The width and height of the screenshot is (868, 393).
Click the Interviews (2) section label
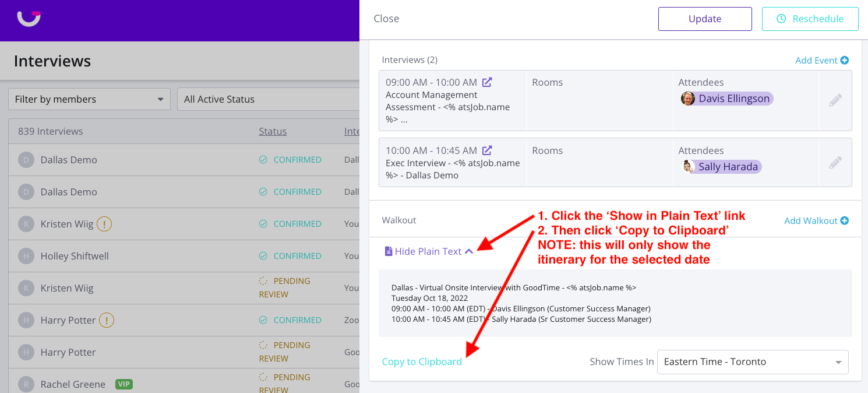point(410,60)
